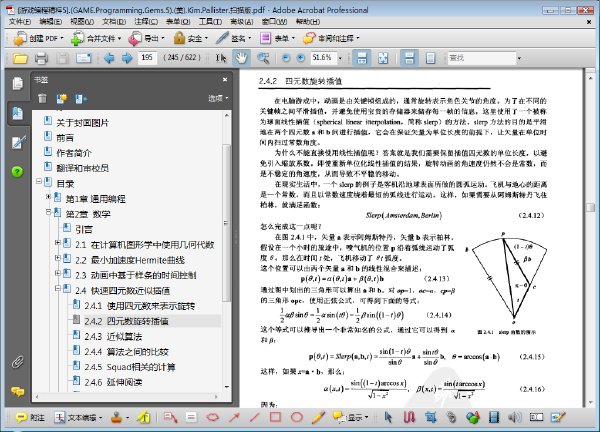Viewport: 600px width, 432px height.
Task: Open the Pages panel in the sidebar
Action: pos(17,83)
